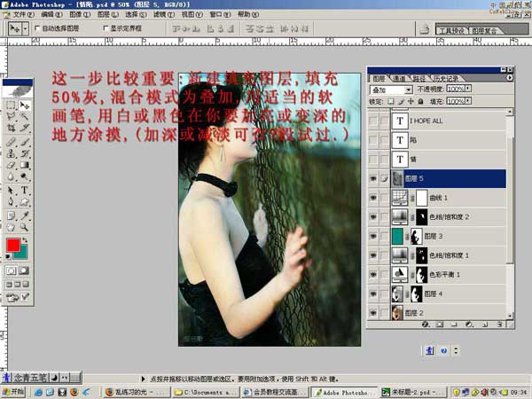Hide 色相/饱和度 2 layer eye icon
Screen dimensions: 532x399
373,217
